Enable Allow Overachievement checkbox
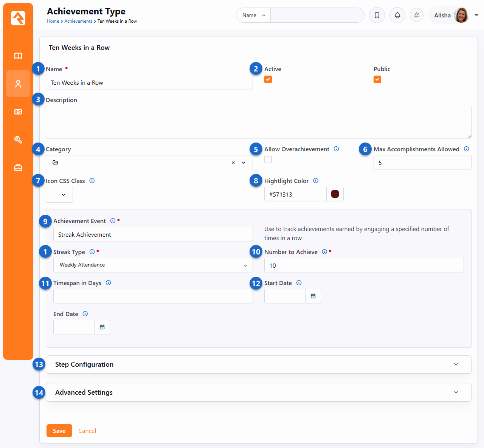484x448 pixels. [268, 160]
